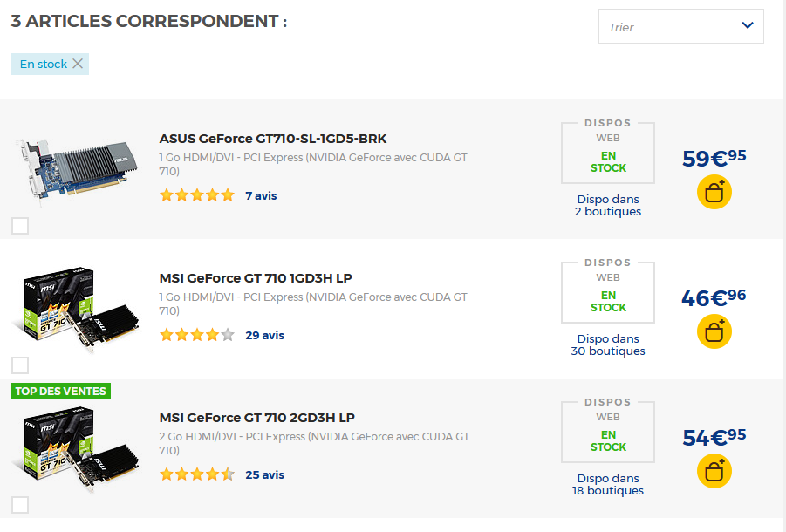The width and height of the screenshot is (786, 532).
Task: Add ASUS GeForce GT710 to cart
Action: coord(714,193)
